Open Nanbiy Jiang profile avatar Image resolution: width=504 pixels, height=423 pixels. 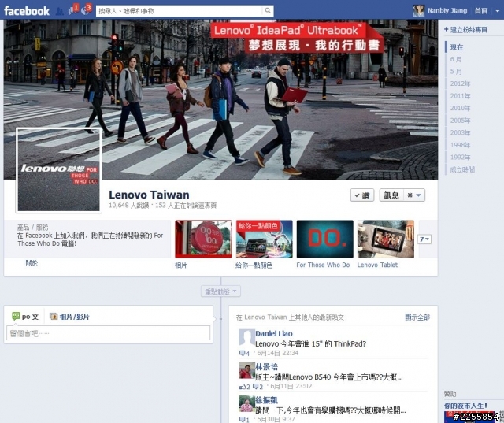[x=418, y=11]
